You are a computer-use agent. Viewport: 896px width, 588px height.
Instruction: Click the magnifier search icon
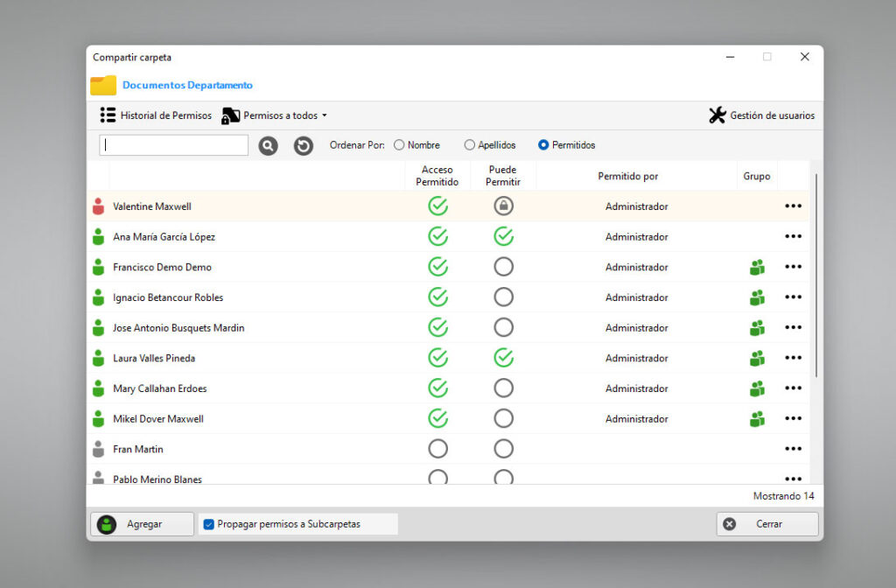point(268,146)
